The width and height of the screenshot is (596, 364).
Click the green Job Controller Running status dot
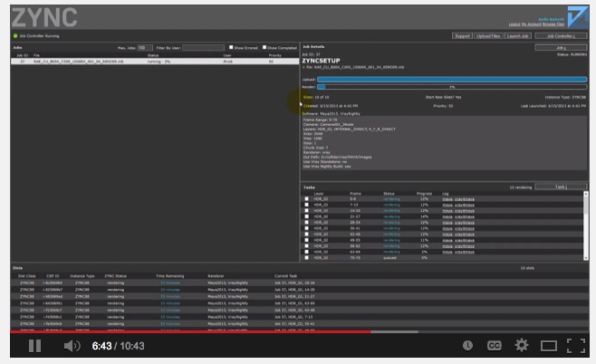pyautogui.click(x=15, y=35)
